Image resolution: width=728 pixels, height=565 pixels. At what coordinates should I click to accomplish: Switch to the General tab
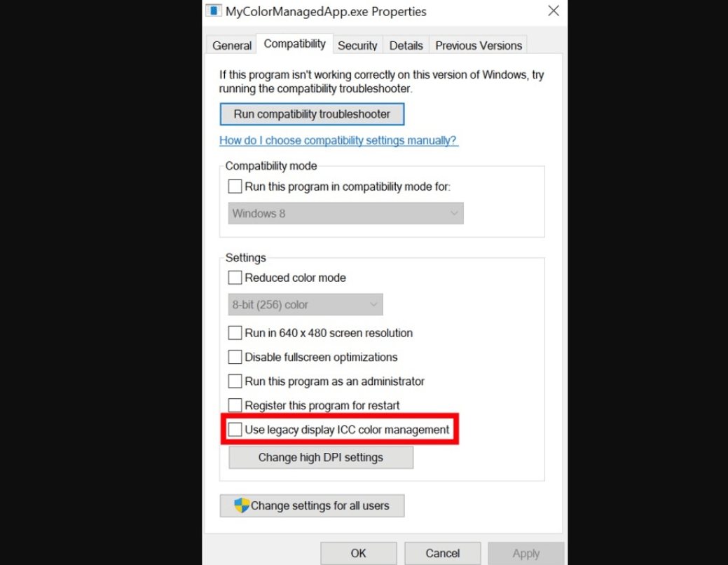(x=232, y=46)
